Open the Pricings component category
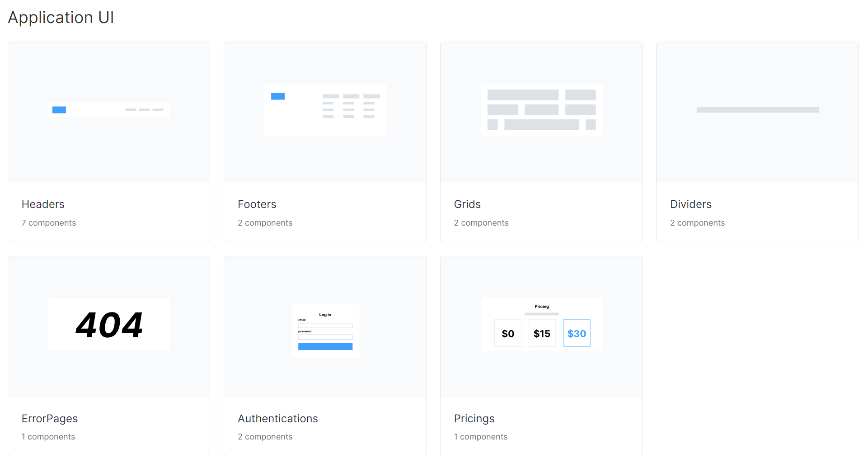Image resolution: width=868 pixels, height=463 pixels. point(541,356)
